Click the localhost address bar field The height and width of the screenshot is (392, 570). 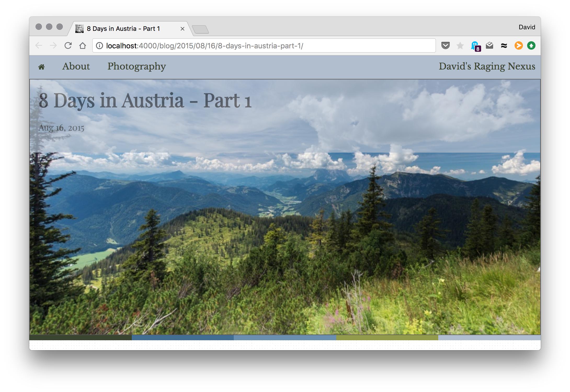coord(264,46)
